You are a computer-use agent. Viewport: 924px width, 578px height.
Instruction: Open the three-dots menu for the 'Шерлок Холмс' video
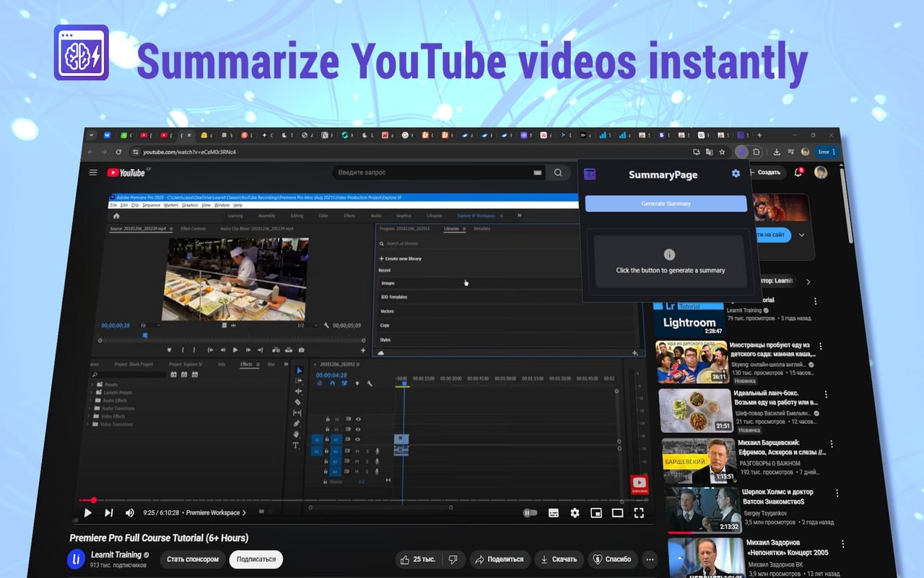click(837, 493)
